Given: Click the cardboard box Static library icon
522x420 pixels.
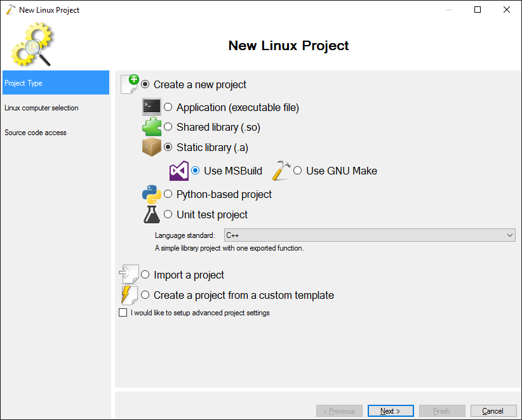Looking at the screenshot, I should point(152,147).
